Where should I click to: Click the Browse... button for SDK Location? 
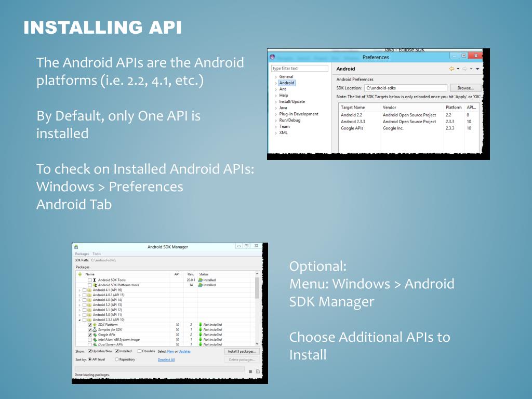point(465,88)
